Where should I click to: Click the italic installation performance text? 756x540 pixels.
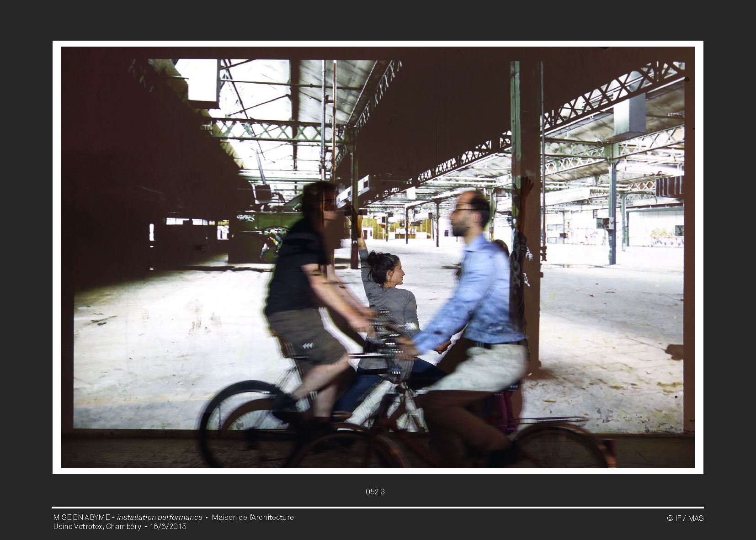[160, 517]
